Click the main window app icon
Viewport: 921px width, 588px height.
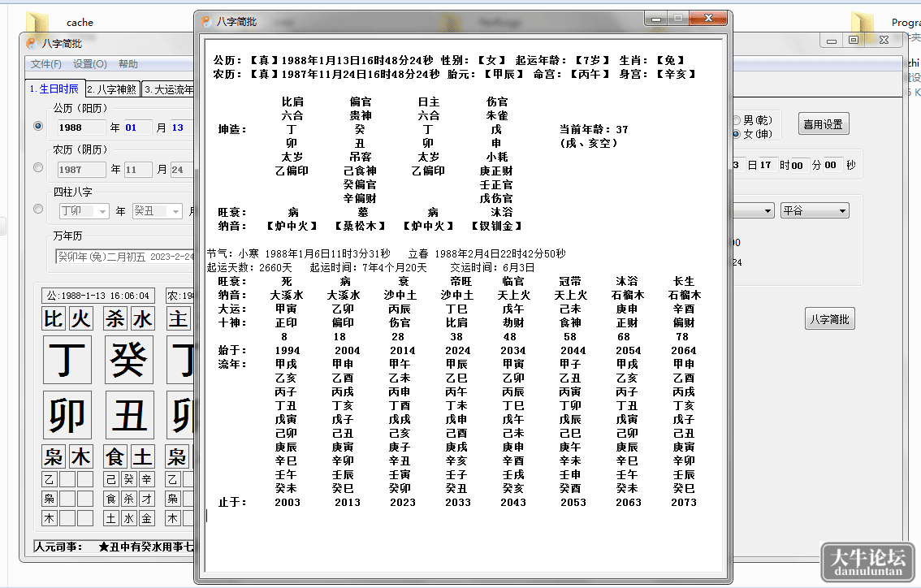pos(32,44)
